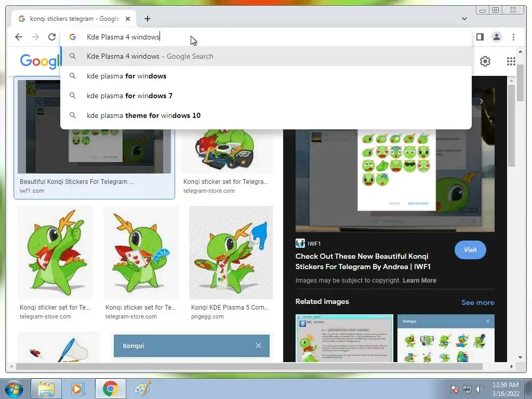Click the large preview image of stickers

coord(395,180)
